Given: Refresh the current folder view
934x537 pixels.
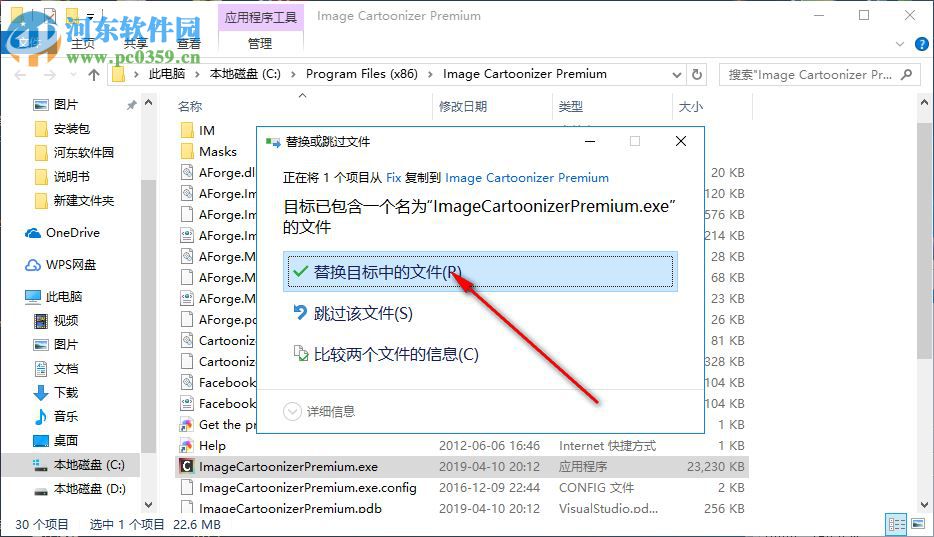Looking at the screenshot, I should tap(697, 75).
